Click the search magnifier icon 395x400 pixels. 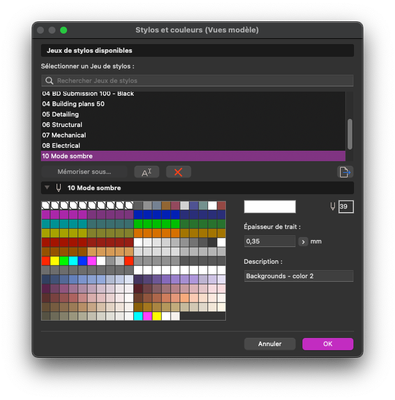[x=49, y=81]
